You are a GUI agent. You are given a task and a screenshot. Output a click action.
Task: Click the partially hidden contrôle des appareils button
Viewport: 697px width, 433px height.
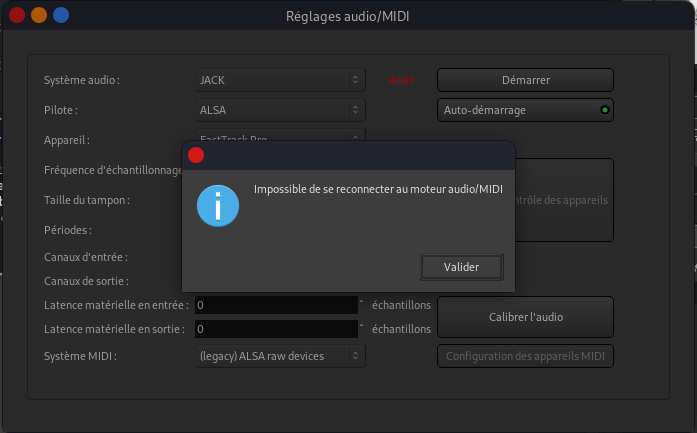[562, 200]
